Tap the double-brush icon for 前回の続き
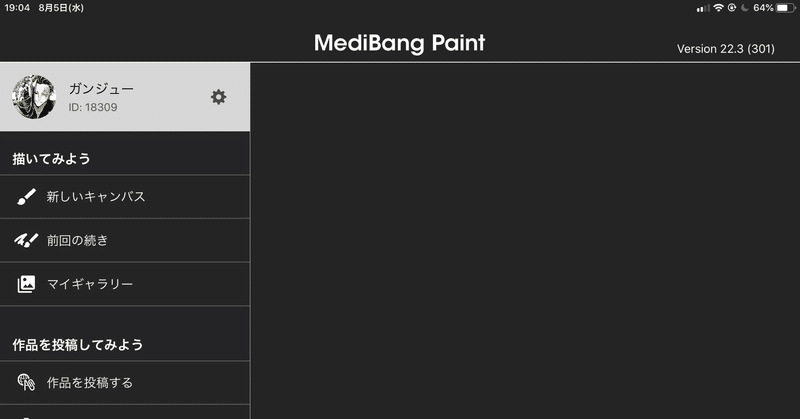 pos(26,240)
